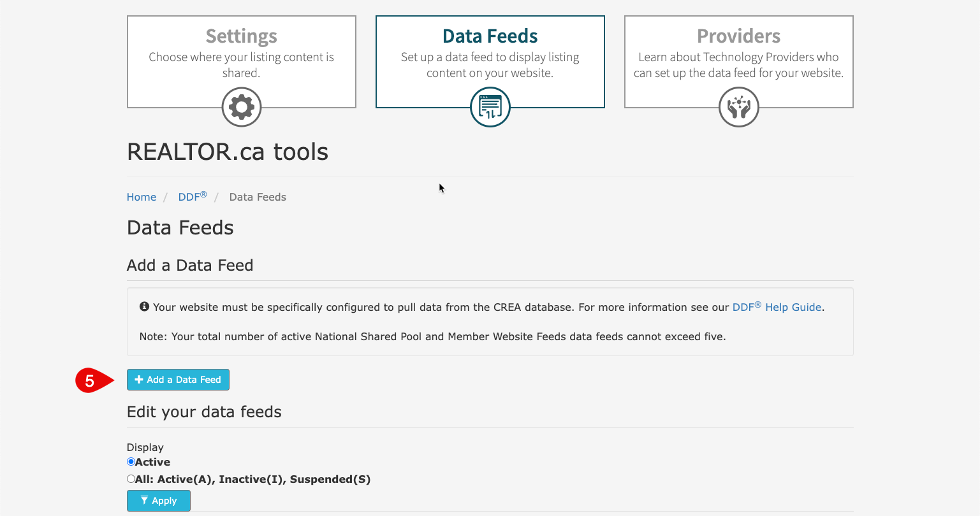Click the Add a Data Feed button label

tap(184, 380)
